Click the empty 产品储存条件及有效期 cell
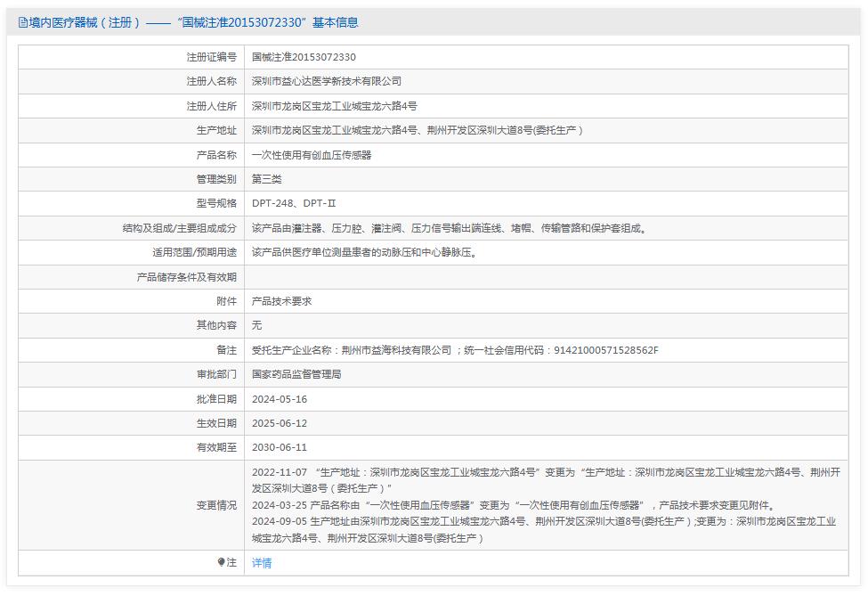The width and height of the screenshot is (868, 596). click(x=445, y=276)
